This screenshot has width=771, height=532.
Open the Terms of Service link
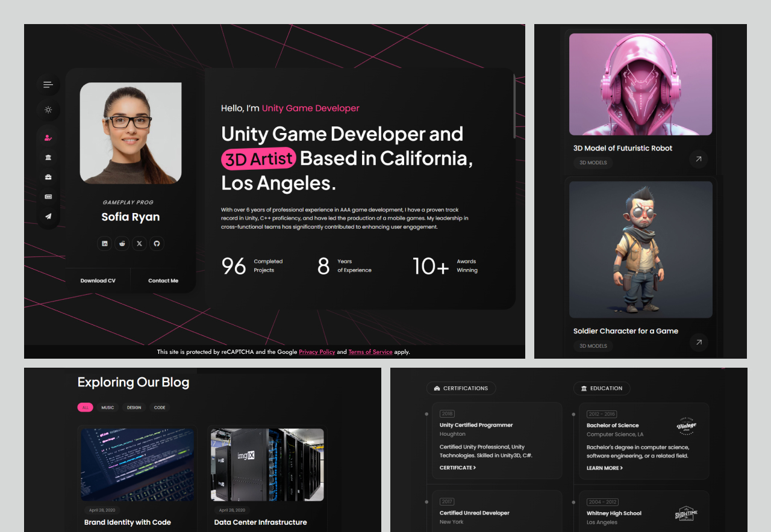pyautogui.click(x=370, y=352)
